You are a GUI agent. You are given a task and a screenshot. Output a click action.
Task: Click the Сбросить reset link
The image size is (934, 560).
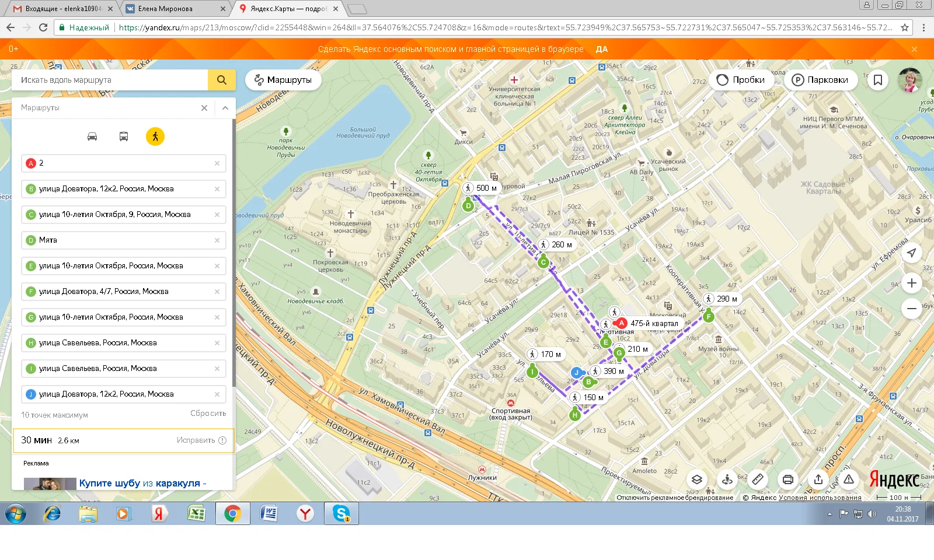point(208,414)
